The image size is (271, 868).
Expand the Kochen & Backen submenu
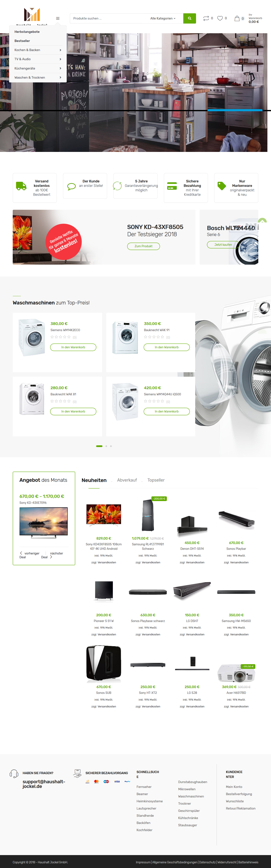[38, 50]
